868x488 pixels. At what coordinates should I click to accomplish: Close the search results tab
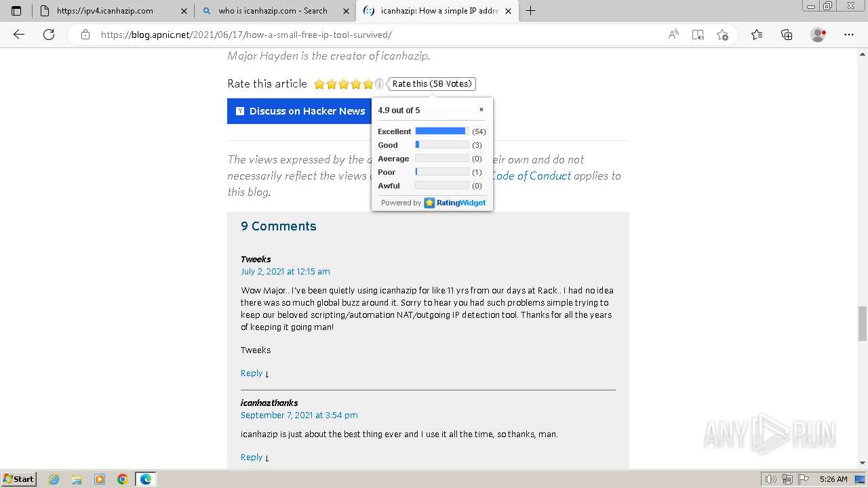[344, 11]
